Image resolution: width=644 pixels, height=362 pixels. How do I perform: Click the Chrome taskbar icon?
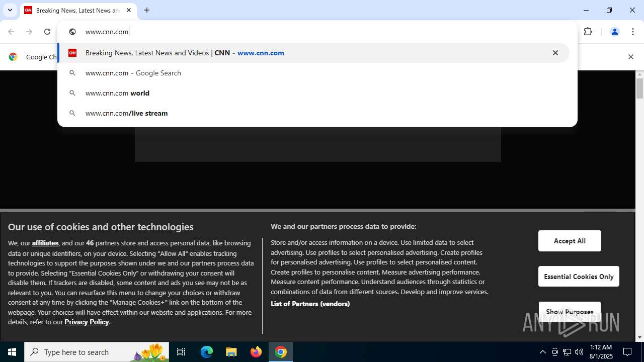point(281,352)
